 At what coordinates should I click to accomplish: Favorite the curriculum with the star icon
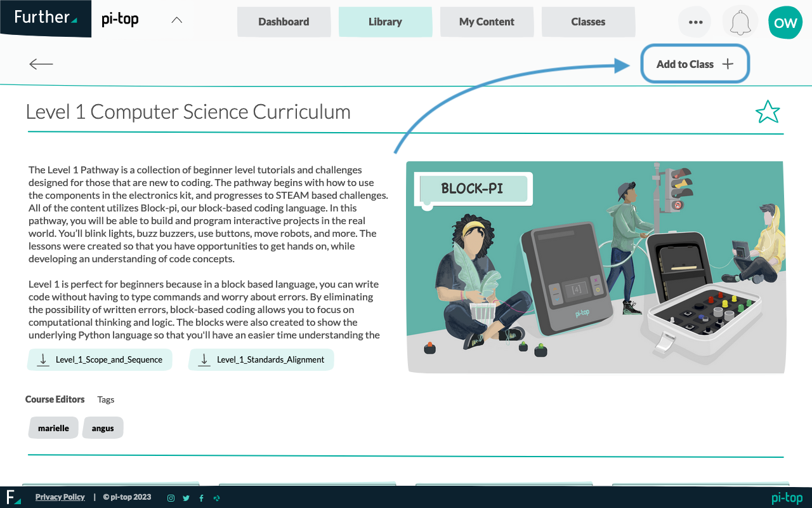pyautogui.click(x=768, y=112)
